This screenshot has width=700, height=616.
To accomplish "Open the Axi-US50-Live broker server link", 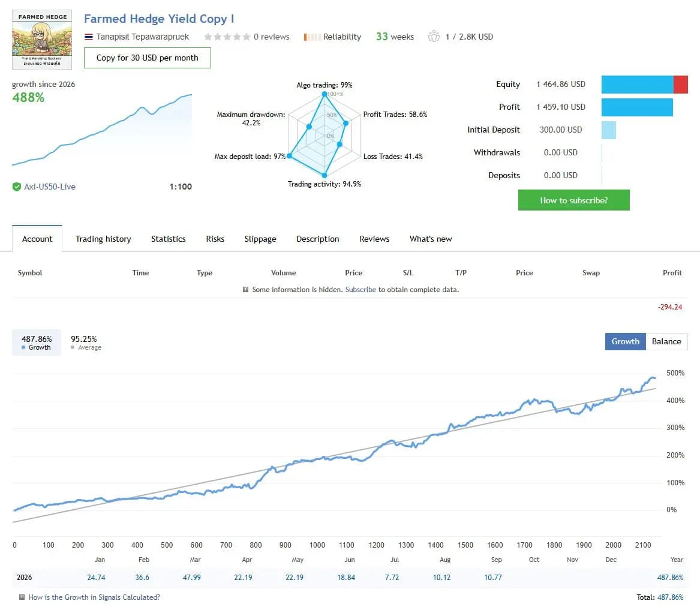I will click(x=50, y=187).
